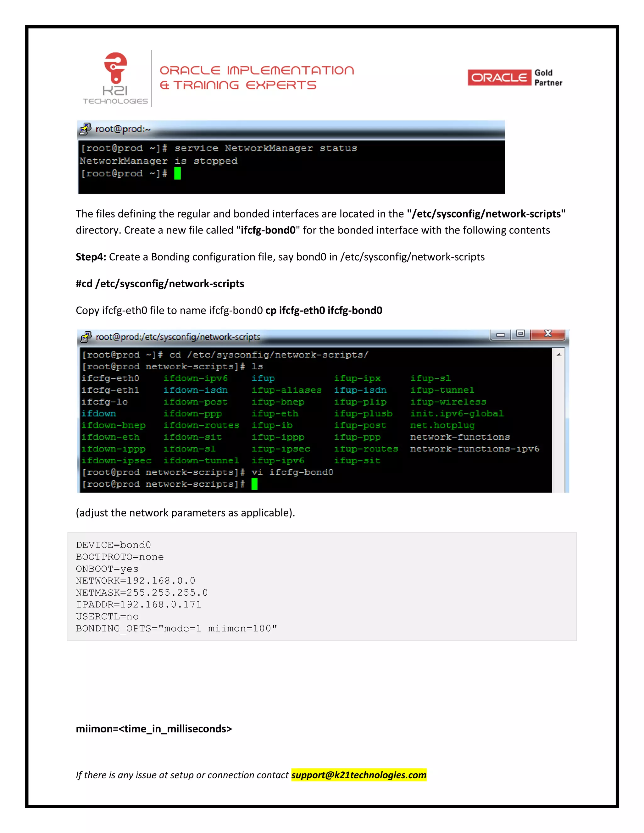Click PuTTY icon in root@prod:~ title bar
The height and width of the screenshot is (833, 644).
coord(85,129)
